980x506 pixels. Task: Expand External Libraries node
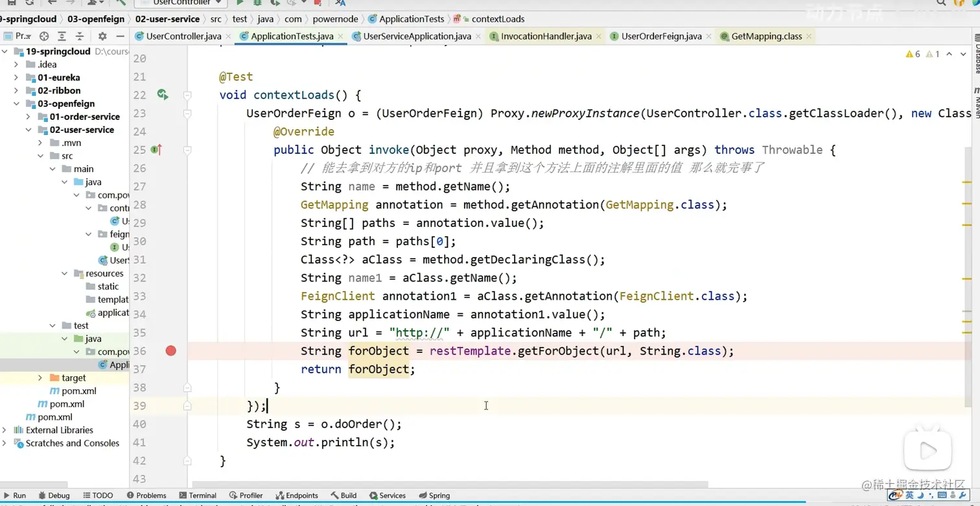coord(5,430)
